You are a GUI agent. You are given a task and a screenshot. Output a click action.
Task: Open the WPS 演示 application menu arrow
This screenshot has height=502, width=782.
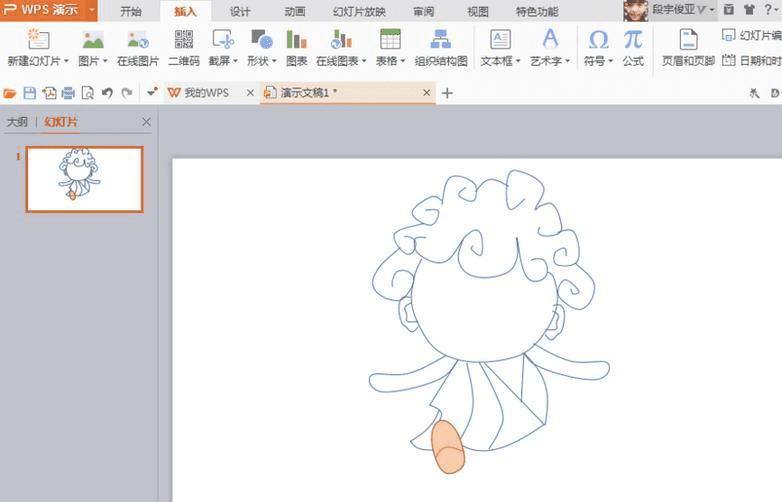[92, 10]
